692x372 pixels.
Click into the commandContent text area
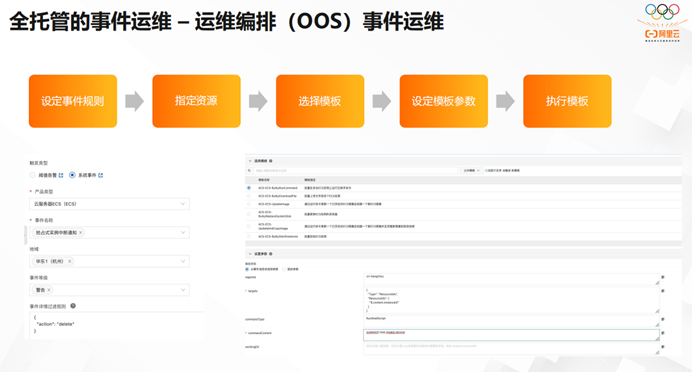click(511, 335)
